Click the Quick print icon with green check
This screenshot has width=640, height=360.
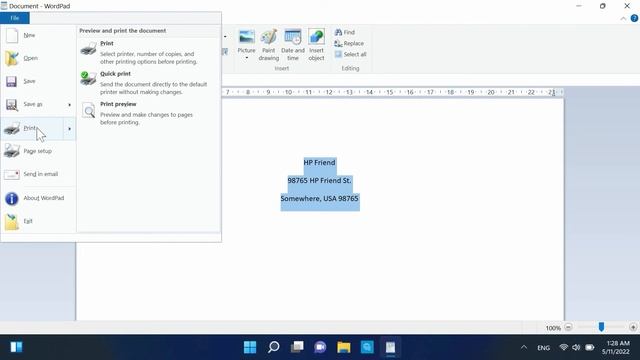point(88,78)
